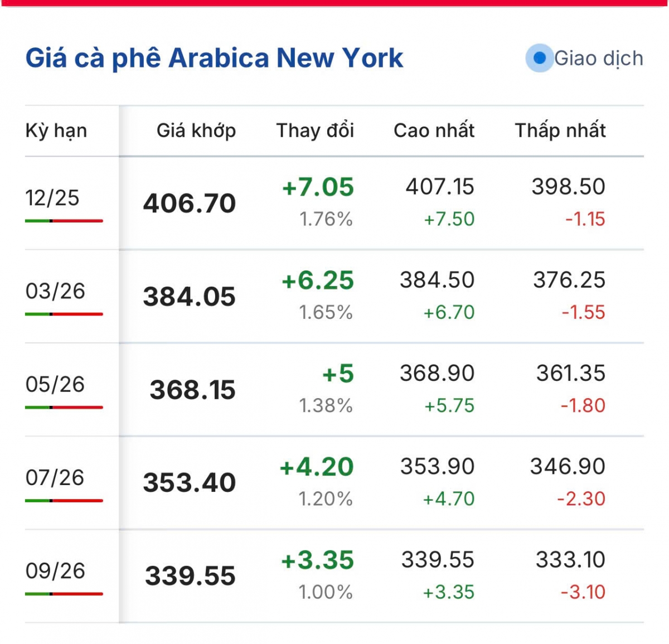
Task: Click the 353.90 highest price
Action: coord(437,467)
